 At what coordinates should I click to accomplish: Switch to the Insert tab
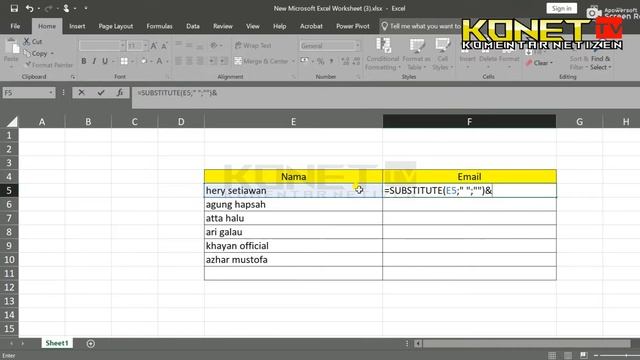coord(77,26)
